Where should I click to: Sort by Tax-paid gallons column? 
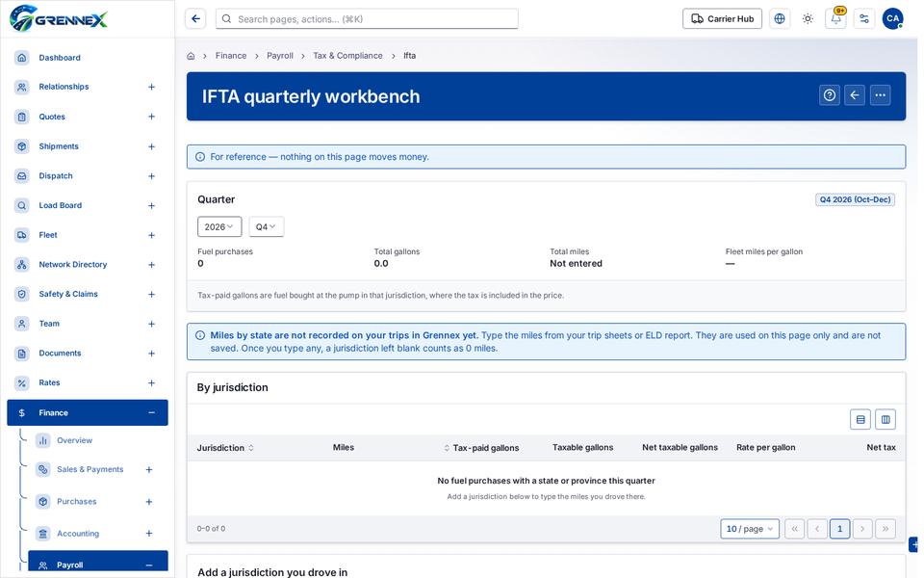tap(481, 448)
